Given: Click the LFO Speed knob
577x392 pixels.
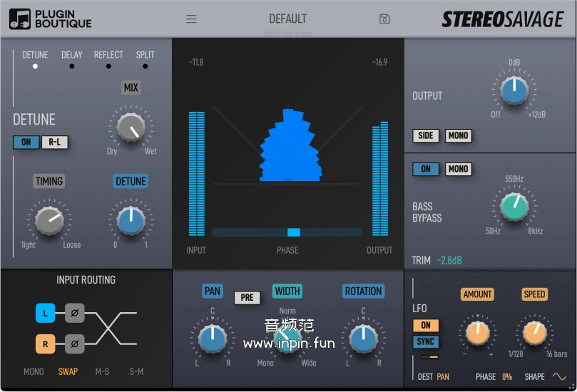Looking at the screenshot, I should coord(534,333).
